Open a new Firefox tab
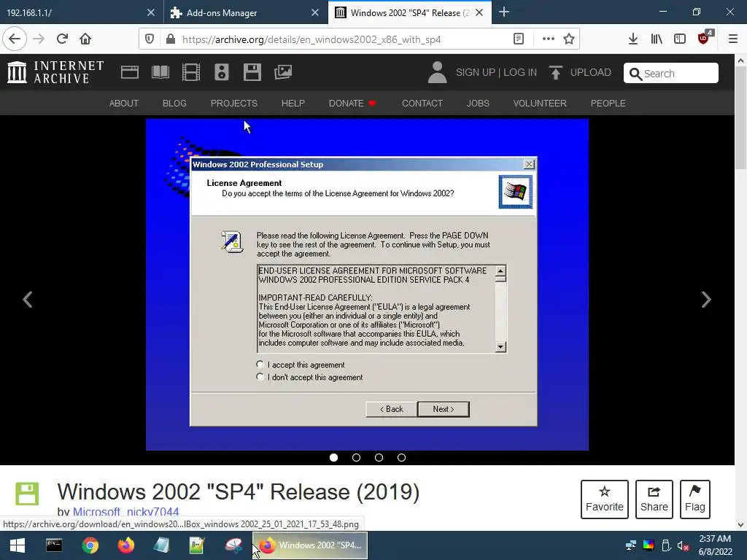Screen dimensions: 747x560 pos(504,12)
